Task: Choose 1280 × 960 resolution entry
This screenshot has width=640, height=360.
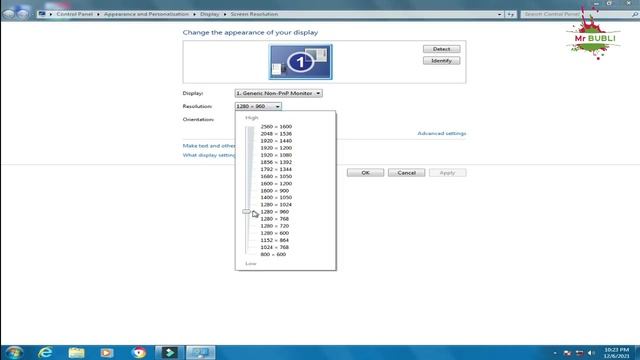Action: coord(274,212)
